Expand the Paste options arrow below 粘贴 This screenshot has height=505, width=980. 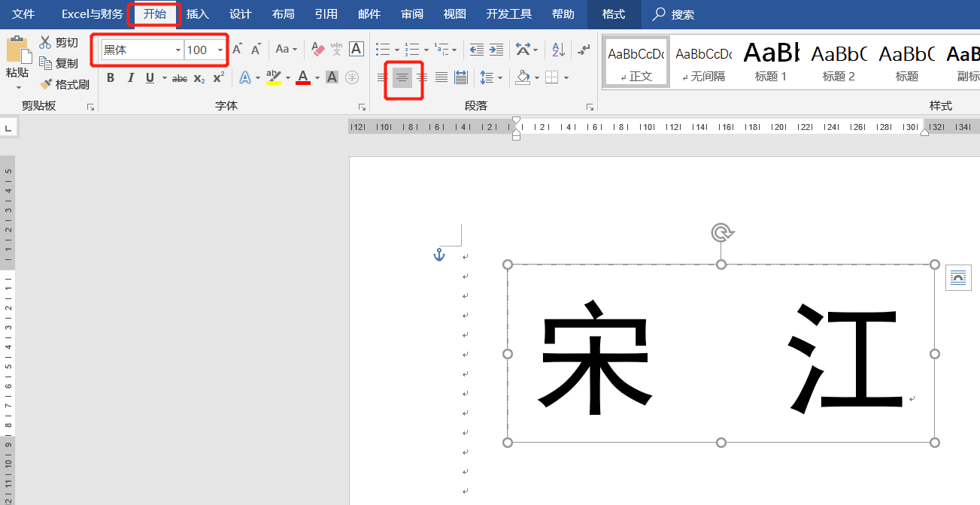click(x=18, y=87)
